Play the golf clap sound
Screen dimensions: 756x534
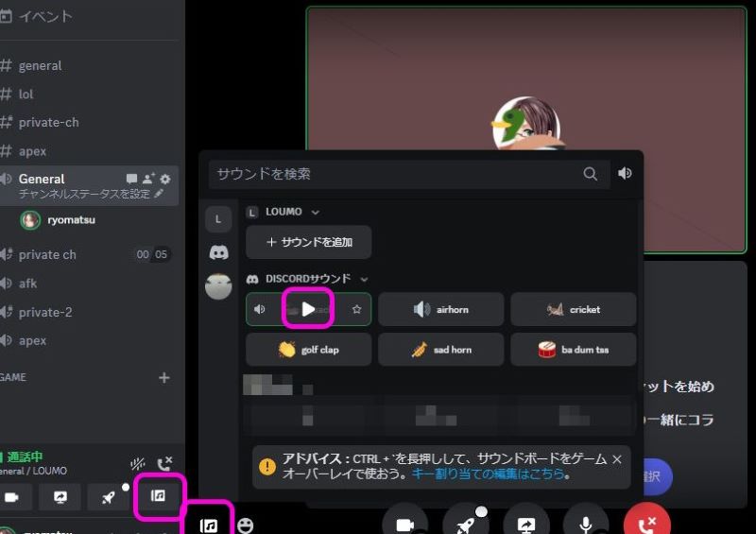[x=309, y=350]
